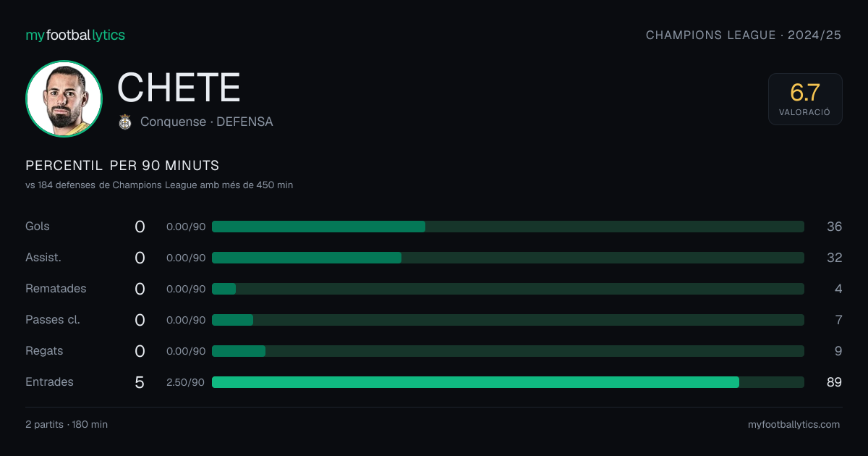Click the CHETE player name heading

pyautogui.click(x=179, y=88)
